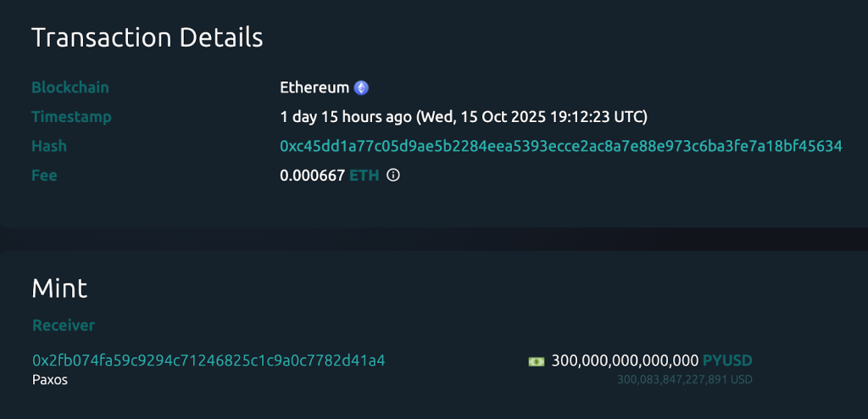Click the Receiver field label

click(64, 326)
